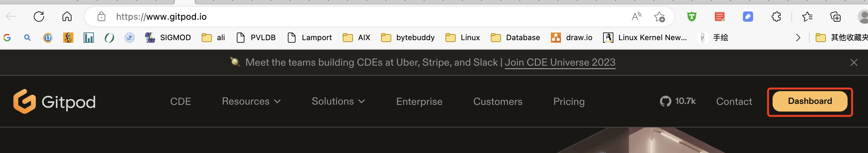
Task: Open the collections icon in toolbar
Action: coord(835,17)
